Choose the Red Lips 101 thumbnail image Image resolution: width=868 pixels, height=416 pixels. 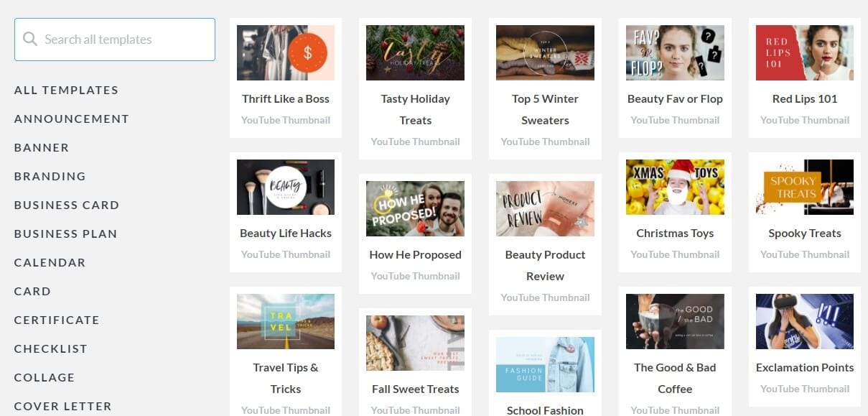click(805, 52)
